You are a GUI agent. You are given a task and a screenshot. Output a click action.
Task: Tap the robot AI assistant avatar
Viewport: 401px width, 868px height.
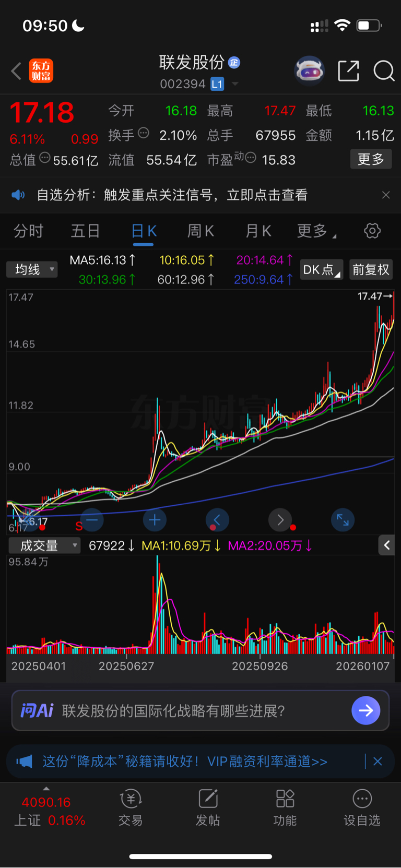[x=309, y=70]
